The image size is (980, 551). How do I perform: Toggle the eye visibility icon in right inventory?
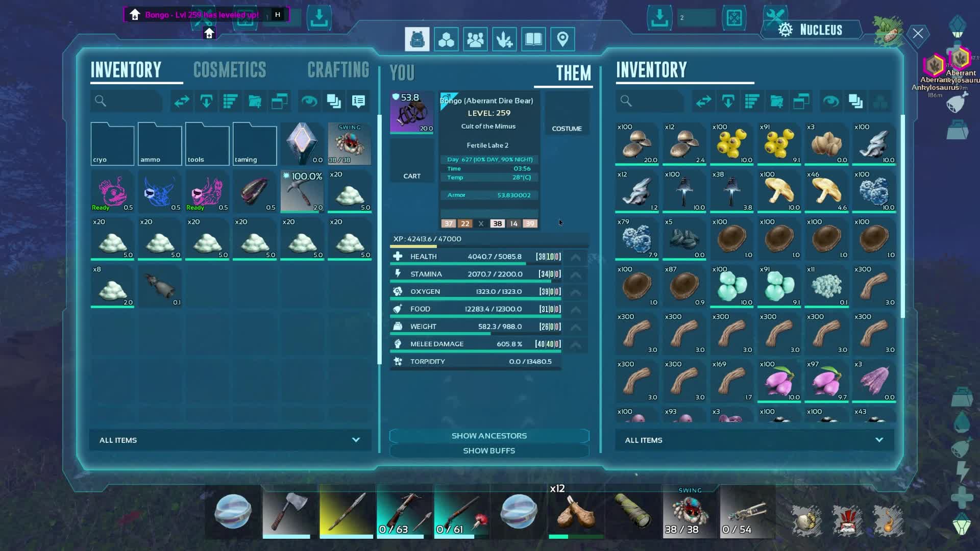pyautogui.click(x=831, y=102)
